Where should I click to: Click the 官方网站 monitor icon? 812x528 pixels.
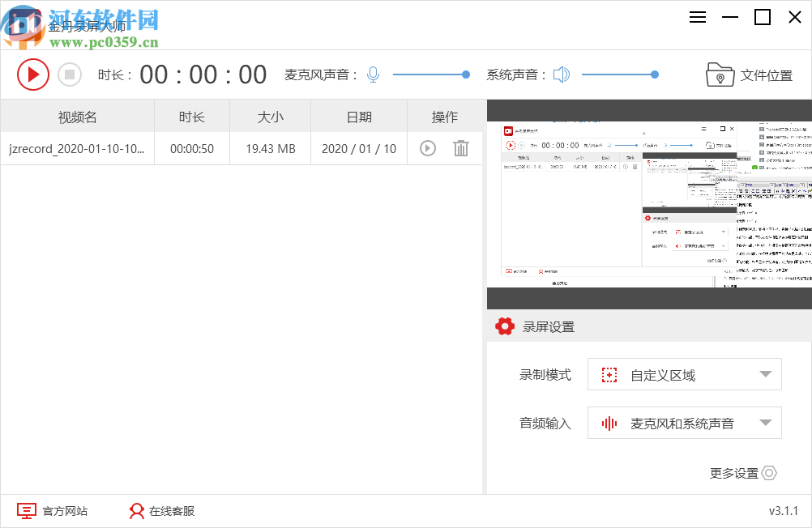click(27, 511)
